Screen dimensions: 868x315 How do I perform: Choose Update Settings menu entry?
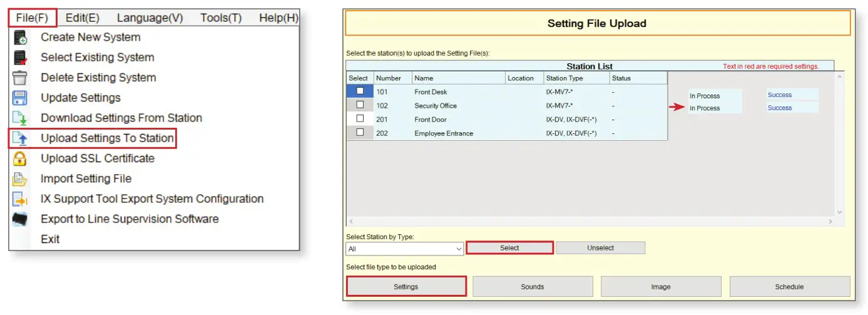click(x=81, y=98)
